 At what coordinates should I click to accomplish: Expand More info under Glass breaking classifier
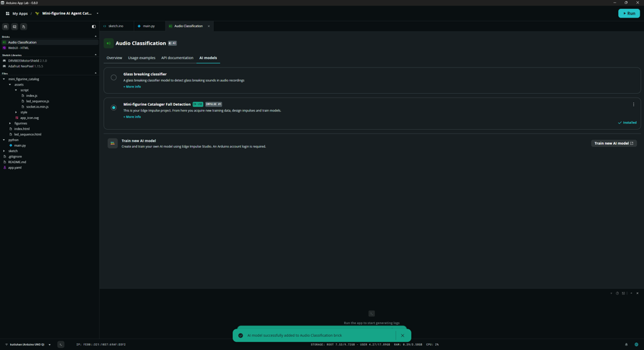coord(132,87)
